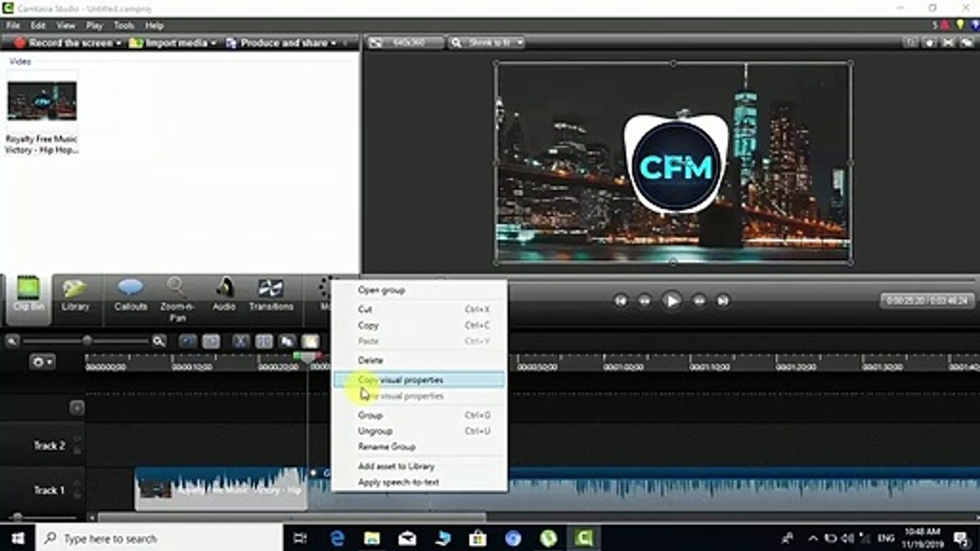Open the Library tab

pos(75,296)
